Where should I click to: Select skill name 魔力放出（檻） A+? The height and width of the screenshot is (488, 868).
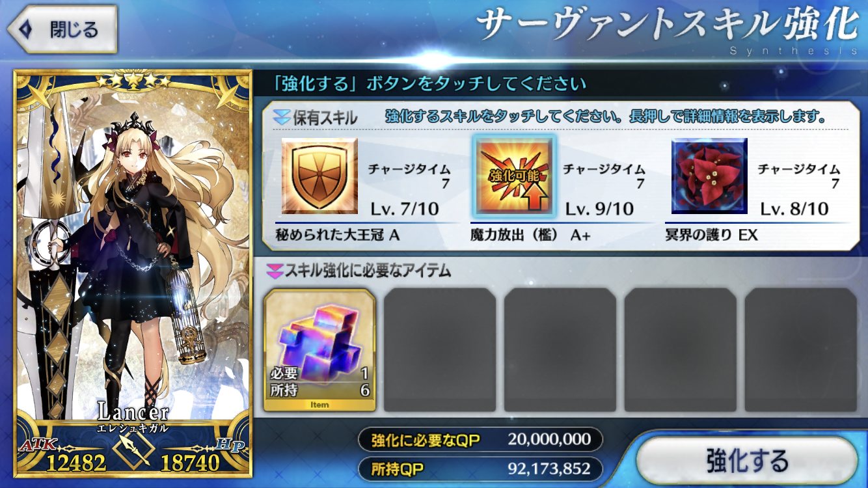point(530,236)
